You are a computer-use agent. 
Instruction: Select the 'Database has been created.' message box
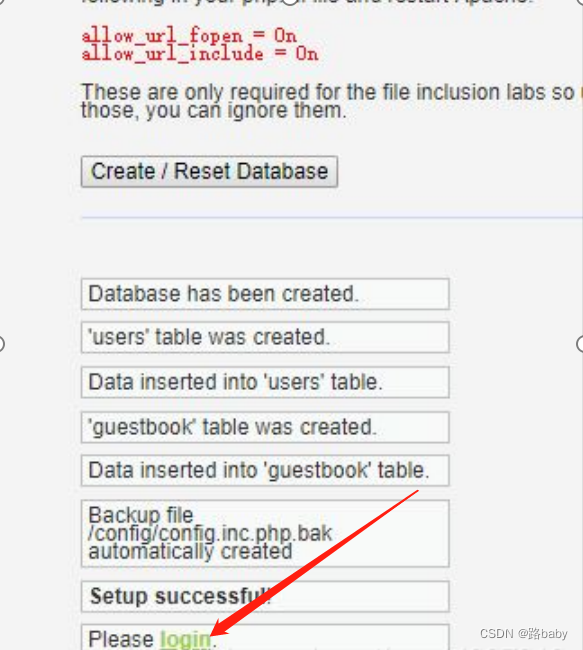265,294
